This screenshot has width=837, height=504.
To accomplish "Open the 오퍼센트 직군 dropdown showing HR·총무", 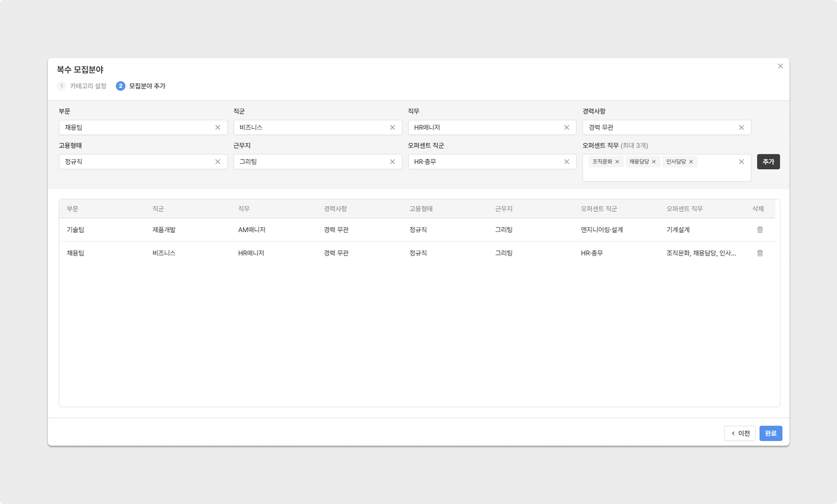I will (486, 162).
